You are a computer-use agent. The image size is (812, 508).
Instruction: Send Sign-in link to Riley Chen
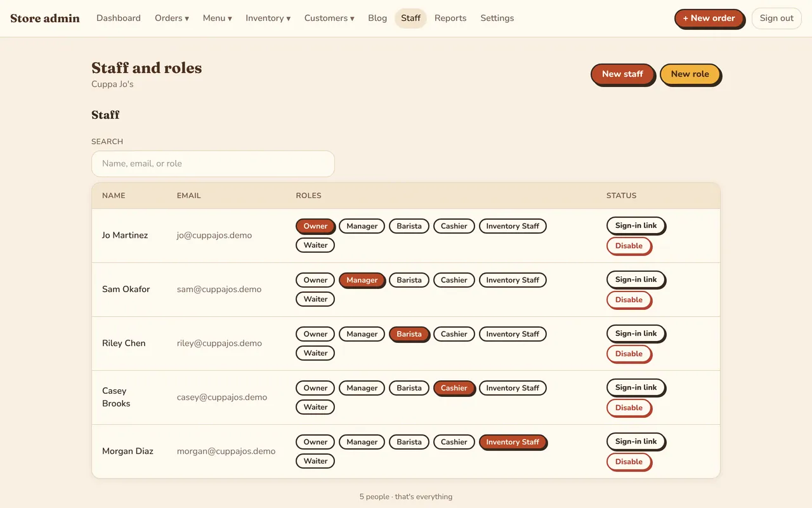[x=636, y=333]
